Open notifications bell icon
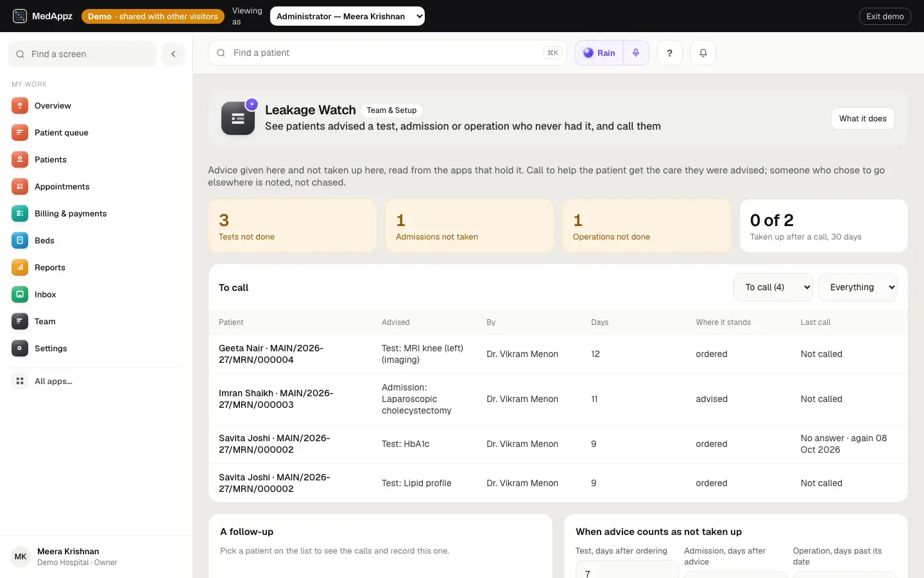Screen dimensions: 924x578 (703, 53)
